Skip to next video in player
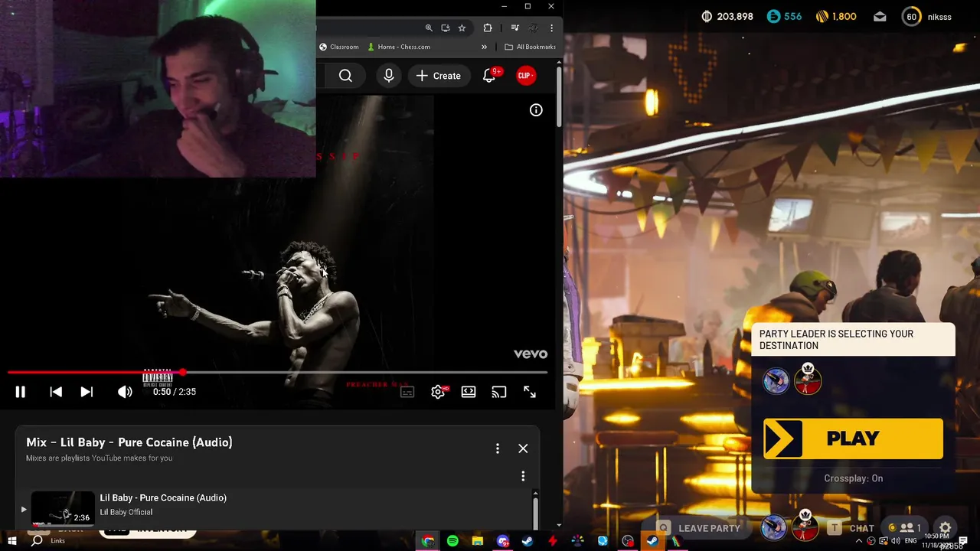The height and width of the screenshot is (551, 980). [x=87, y=392]
